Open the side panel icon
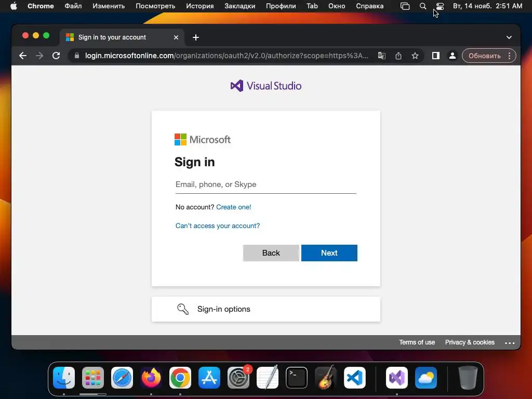 [436, 56]
